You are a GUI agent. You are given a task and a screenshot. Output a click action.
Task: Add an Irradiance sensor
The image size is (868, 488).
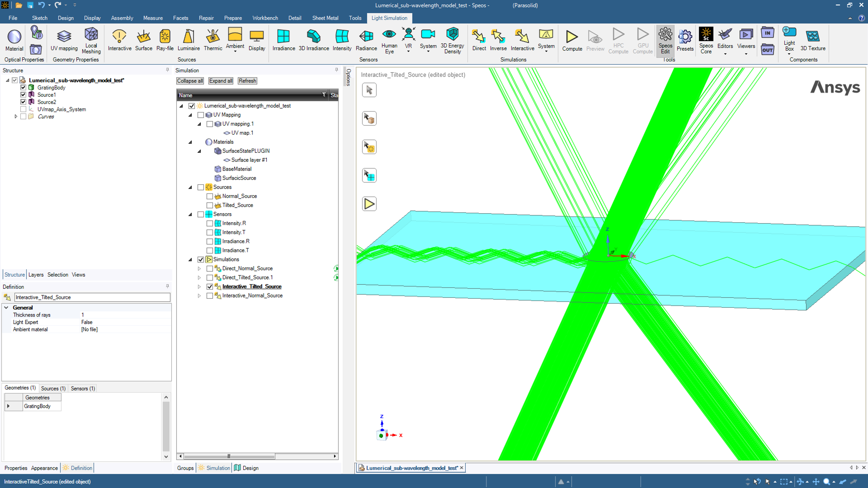pyautogui.click(x=283, y=40)
